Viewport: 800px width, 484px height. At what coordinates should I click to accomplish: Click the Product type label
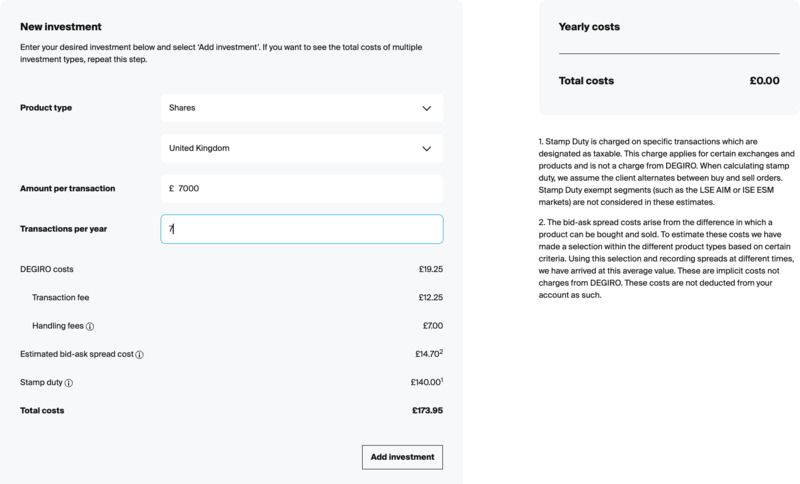46,108
